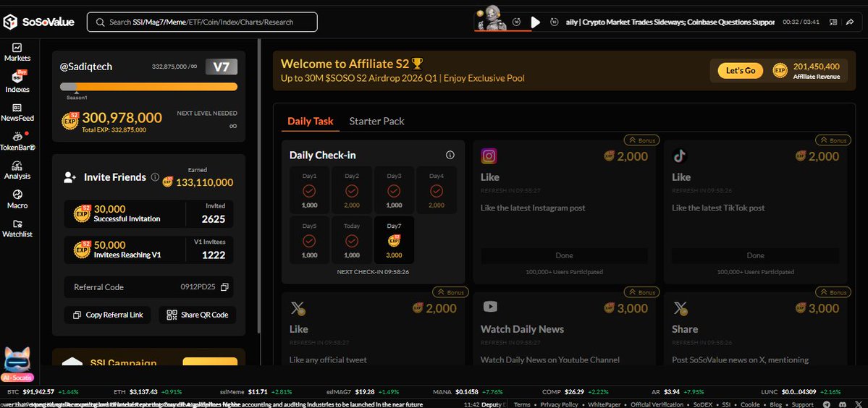Image resolution: width=868 pixels, height=408 pixels.
Task: Click the ssiMAG7 $19.28 ticker
Action: click(x=361, y=392)
